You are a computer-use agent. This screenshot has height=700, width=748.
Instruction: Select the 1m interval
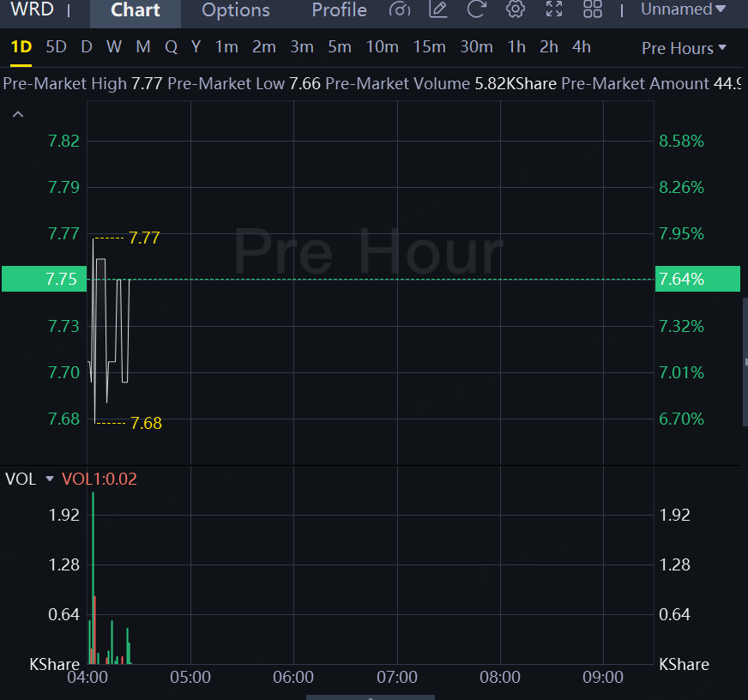(x=226, y=47)
